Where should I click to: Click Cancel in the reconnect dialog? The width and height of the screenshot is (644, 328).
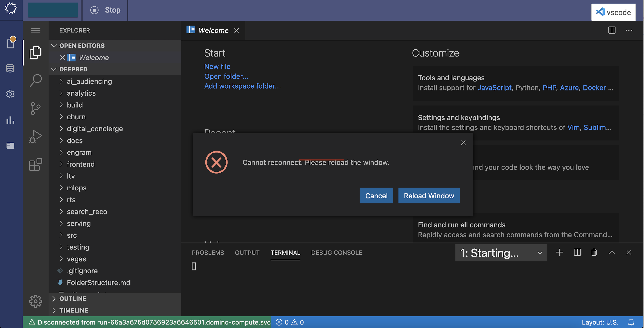pos(376,196)
